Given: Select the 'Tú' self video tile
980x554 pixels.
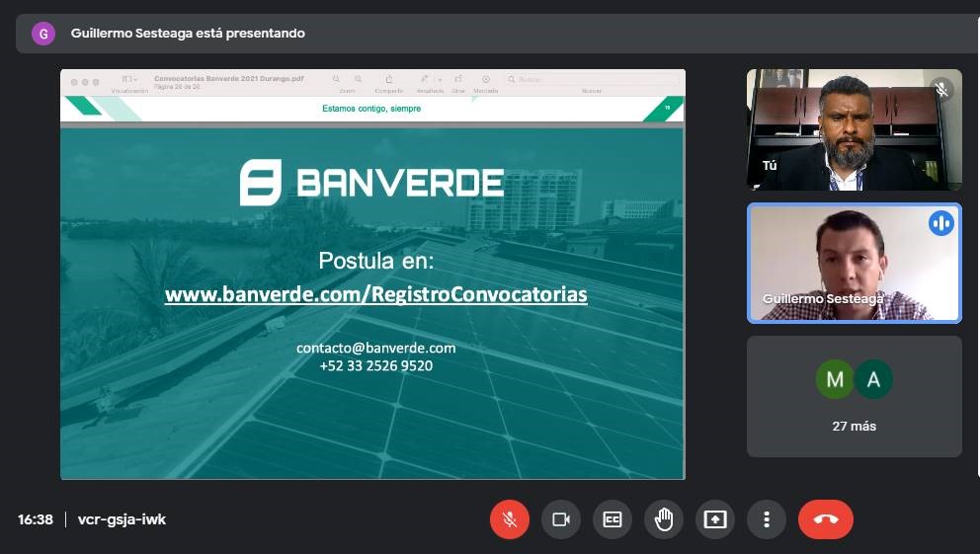Looking at the screenshot, I should click(854, 129).
